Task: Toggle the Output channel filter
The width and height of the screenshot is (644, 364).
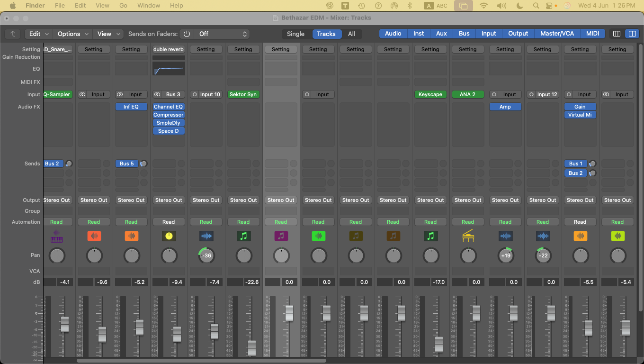Action: (518, 34)
